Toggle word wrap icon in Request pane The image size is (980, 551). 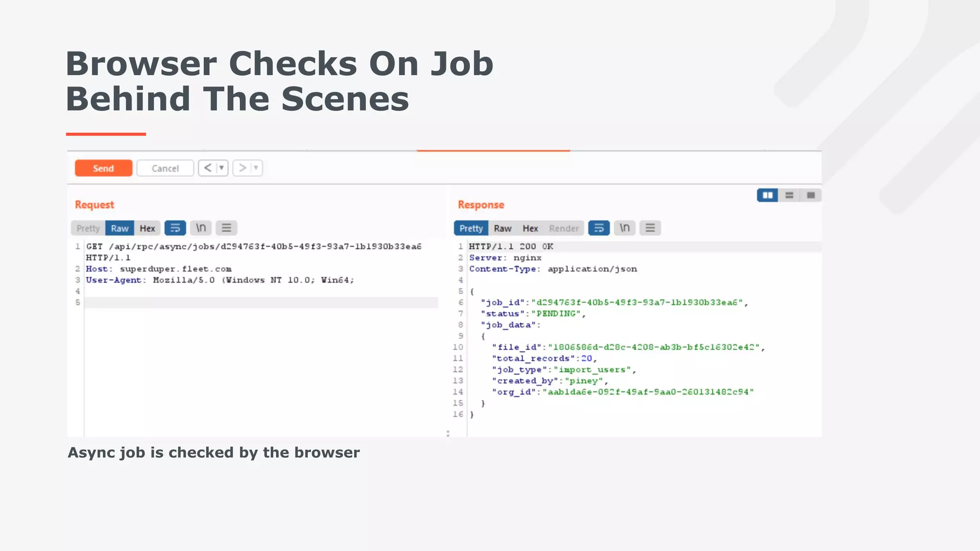pyautogui.click(x=175, y=228)
